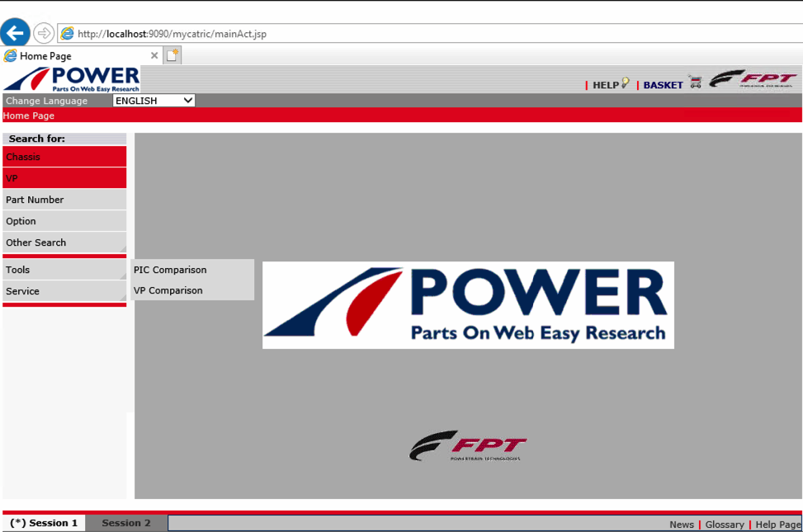803x532 pixels.
Task: Click the FPT Powertrain Technologies logo in the main panel
Action: 468,446
